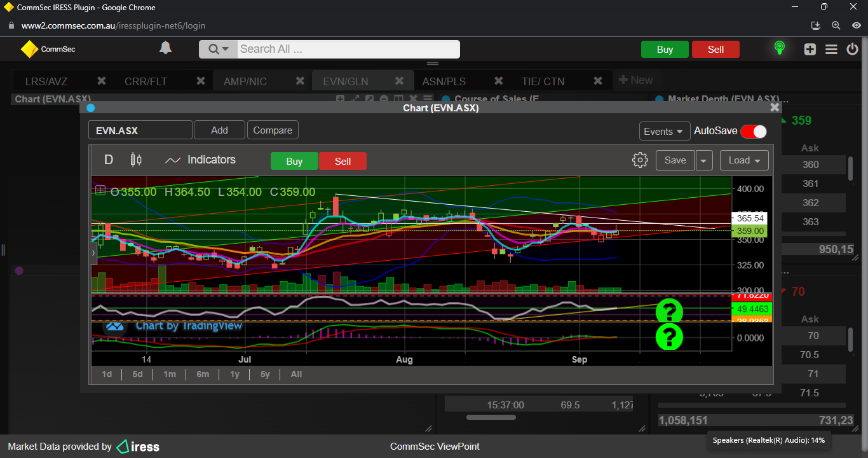Click the plus widget icon in header
Viewport: 868px width, 458px height.
click(810, 49)
